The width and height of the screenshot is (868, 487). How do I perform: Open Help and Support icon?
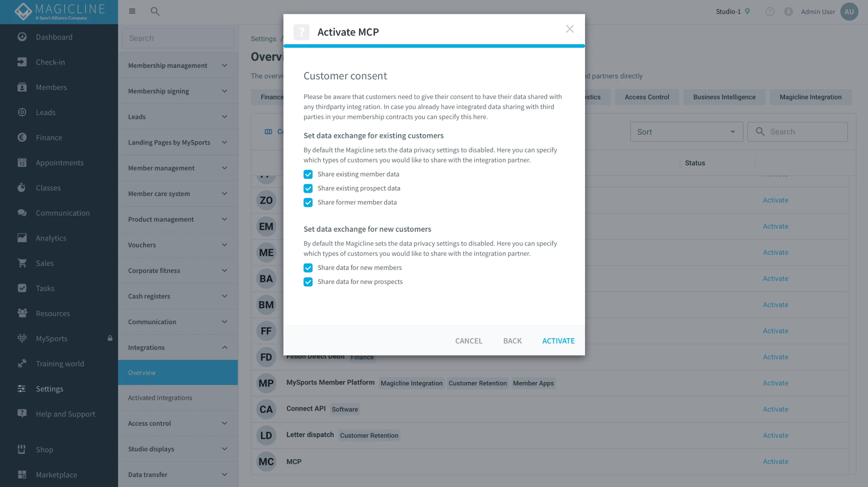[x=22, y=414]
